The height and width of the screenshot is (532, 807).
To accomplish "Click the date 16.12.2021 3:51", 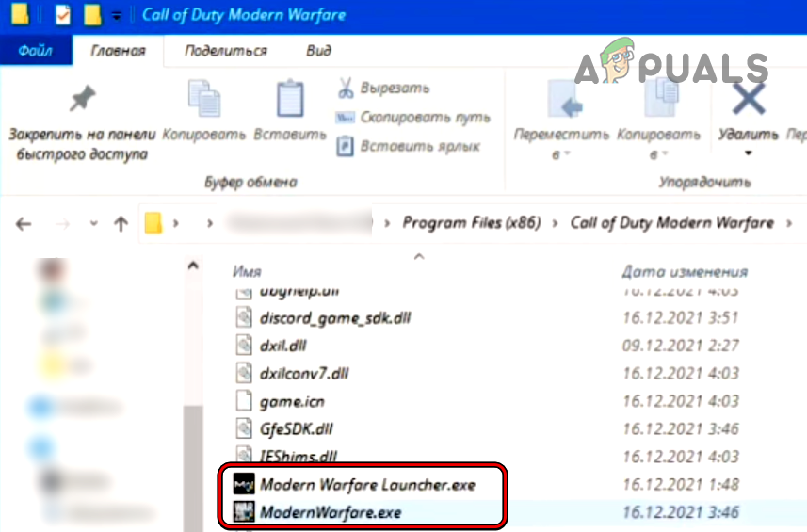I will (x=681, y=317).
